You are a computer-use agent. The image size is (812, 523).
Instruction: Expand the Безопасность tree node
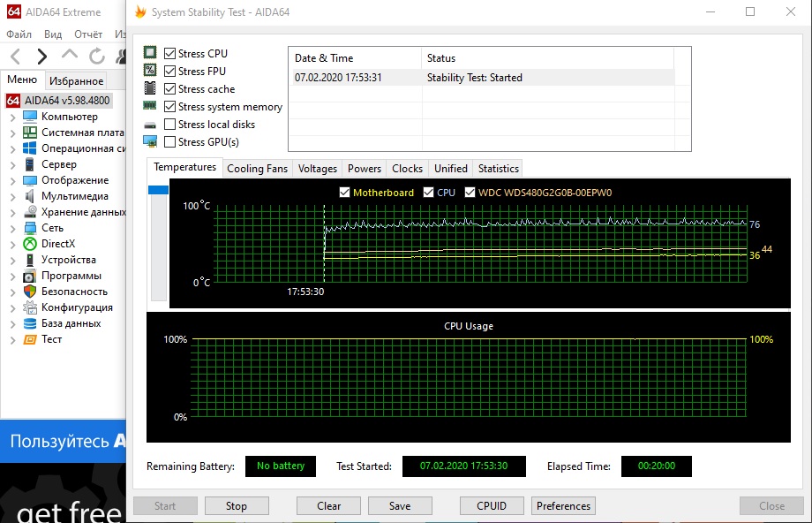13,292
